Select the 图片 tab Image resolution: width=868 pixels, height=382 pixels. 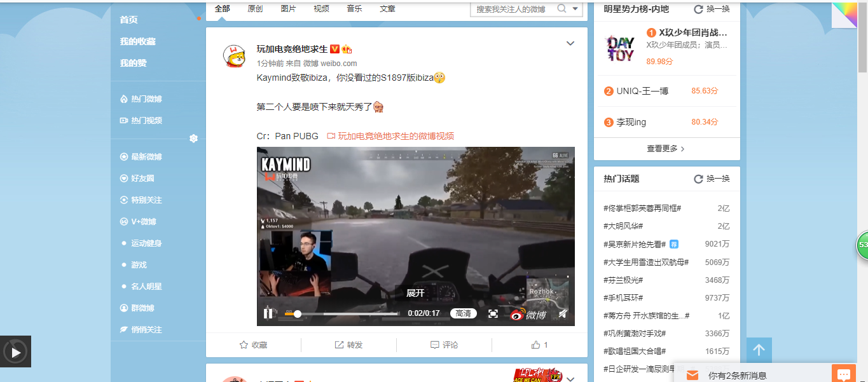[x=288, y=9]
